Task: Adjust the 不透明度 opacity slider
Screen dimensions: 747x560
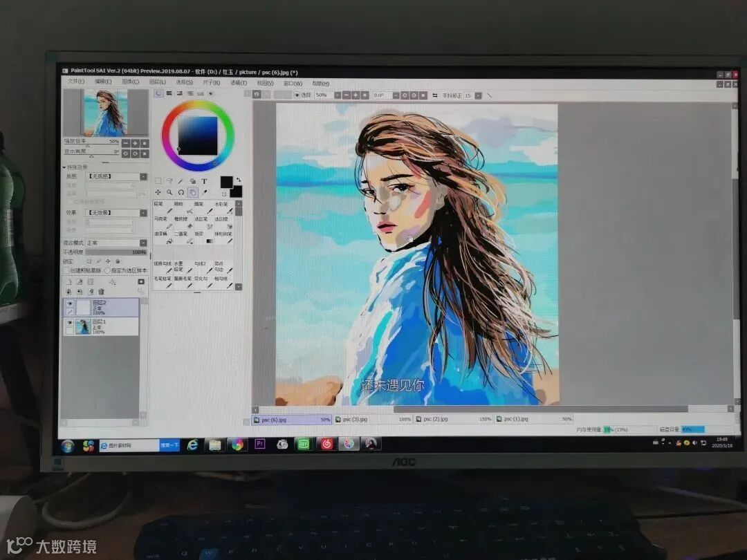Action: (116, 252)
